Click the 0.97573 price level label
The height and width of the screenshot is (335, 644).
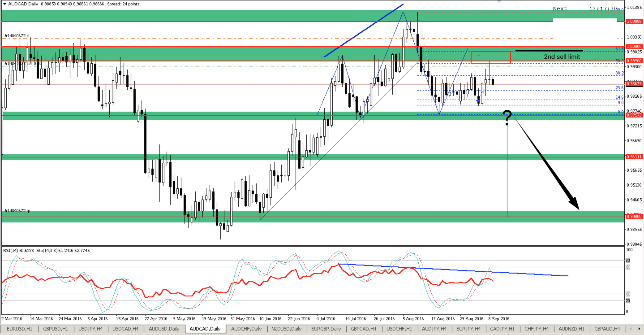[x=634, y=115]
